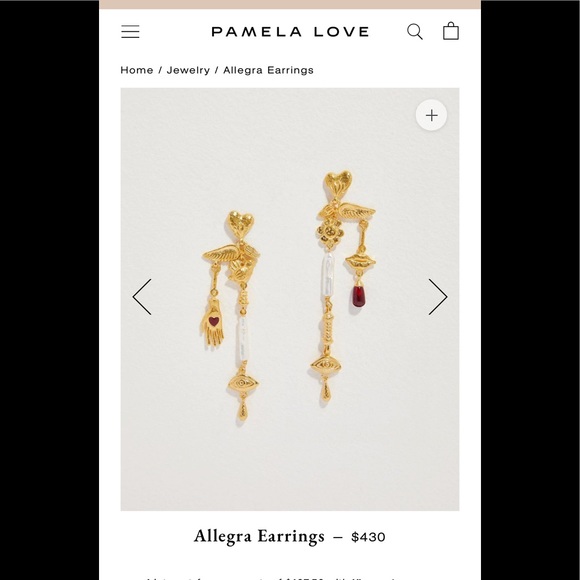Click the Allegra Earrings product title
580x580 pixels.
(259, 537)
